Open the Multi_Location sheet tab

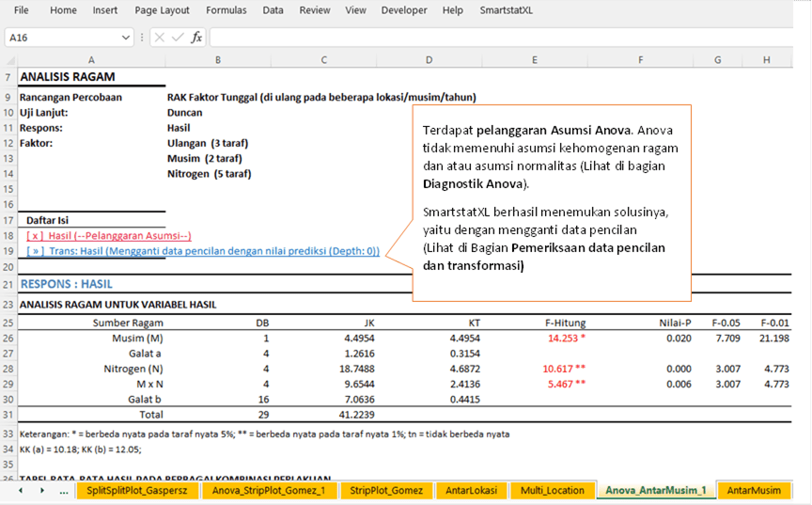[553, 491]
